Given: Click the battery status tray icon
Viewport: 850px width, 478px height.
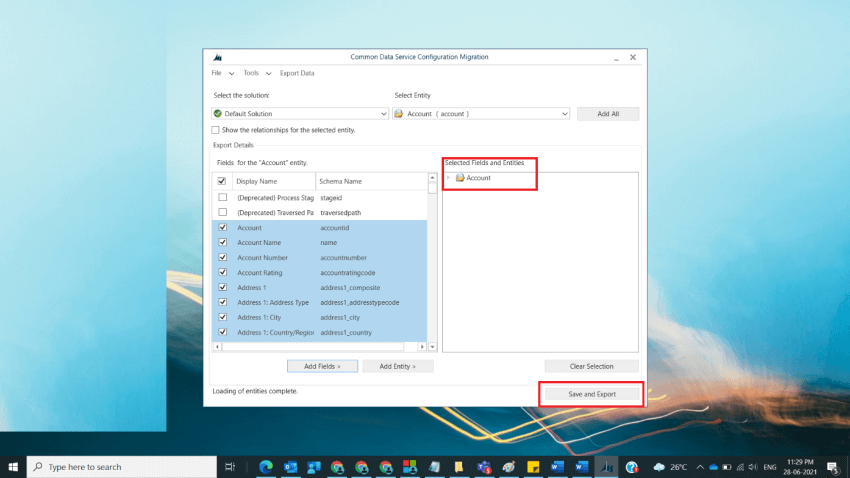Looking at the screenshot, I should [x=727, y=467].
